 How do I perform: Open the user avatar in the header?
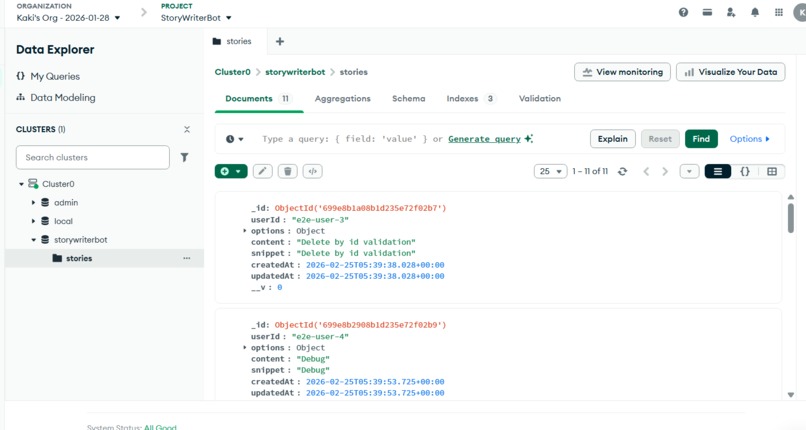tap(800, 12)
